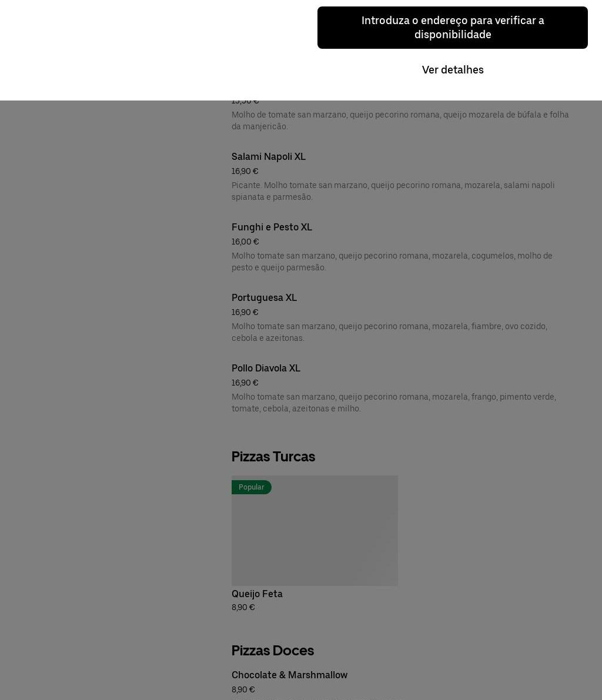Click the Queijo Feta item image

pyautogui.click(x=315, y=531)
